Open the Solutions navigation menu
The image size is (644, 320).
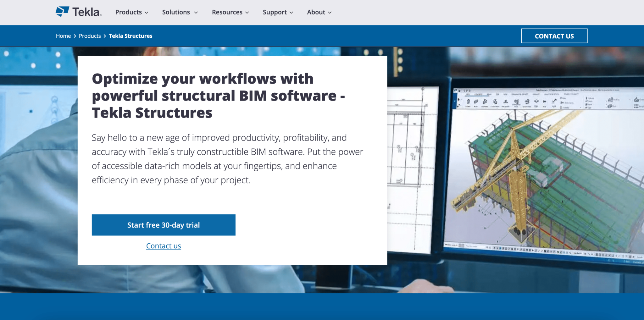(x=176, y=12)
